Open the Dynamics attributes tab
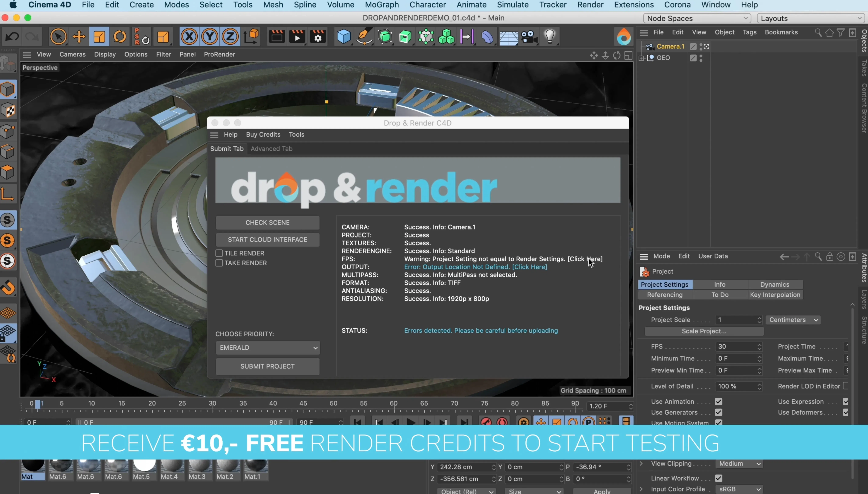 775,284
